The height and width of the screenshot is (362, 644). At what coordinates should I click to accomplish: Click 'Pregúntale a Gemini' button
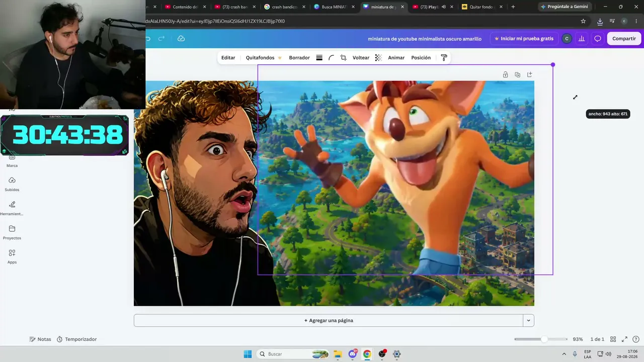[x=564, y=7]
